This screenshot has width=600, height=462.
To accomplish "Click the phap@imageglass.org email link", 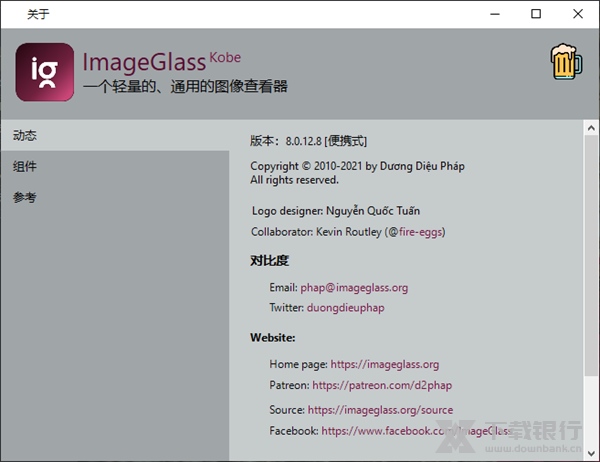I will point(354,287).
